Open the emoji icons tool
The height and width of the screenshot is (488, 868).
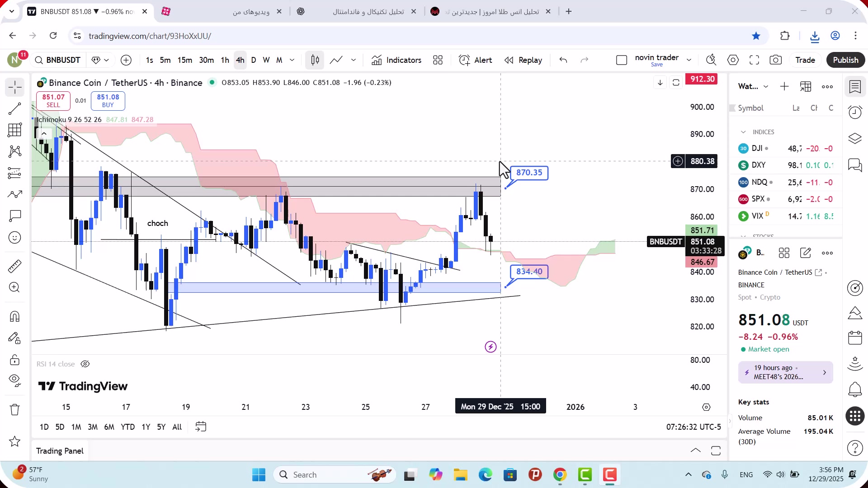click(15, 238)
